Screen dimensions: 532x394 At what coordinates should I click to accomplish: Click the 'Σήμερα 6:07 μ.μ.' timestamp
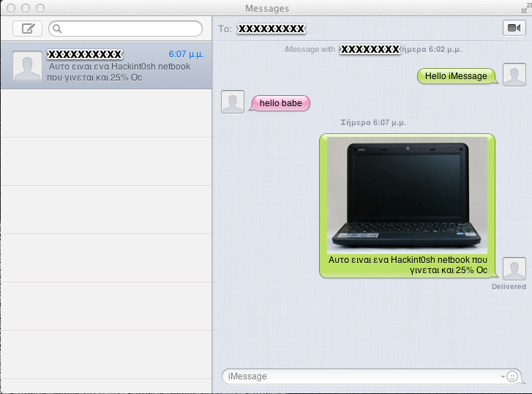coord(373,122)
